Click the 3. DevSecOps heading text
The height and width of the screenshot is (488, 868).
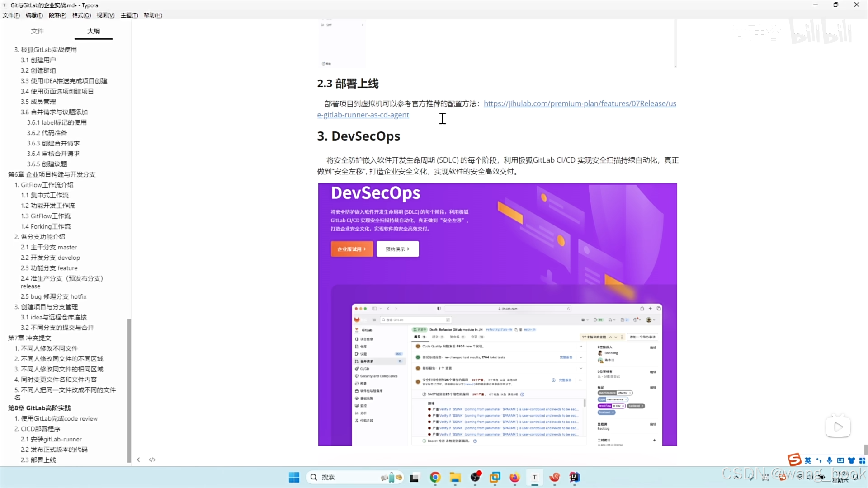[x=359, y=136]
